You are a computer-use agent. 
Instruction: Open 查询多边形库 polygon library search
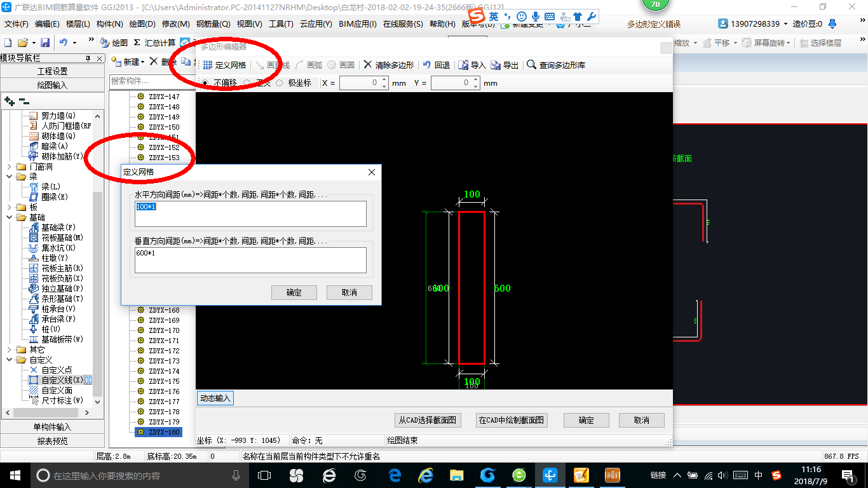557,65
